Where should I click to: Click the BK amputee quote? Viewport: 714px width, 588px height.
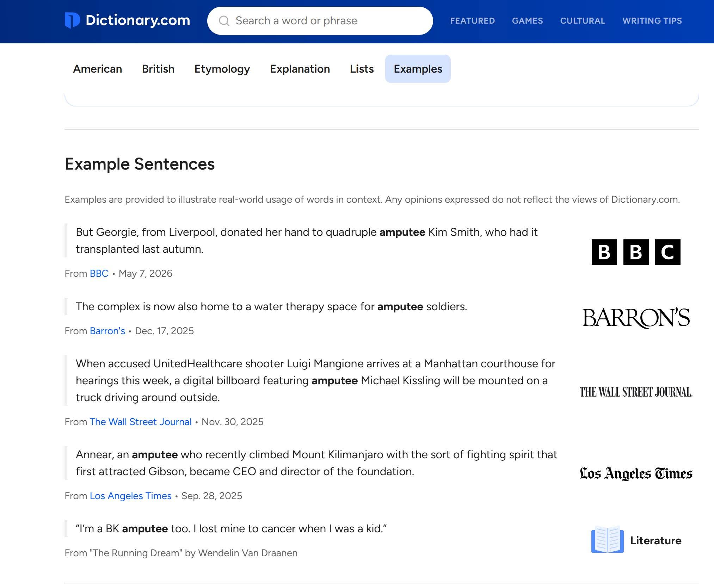point(231,529)
